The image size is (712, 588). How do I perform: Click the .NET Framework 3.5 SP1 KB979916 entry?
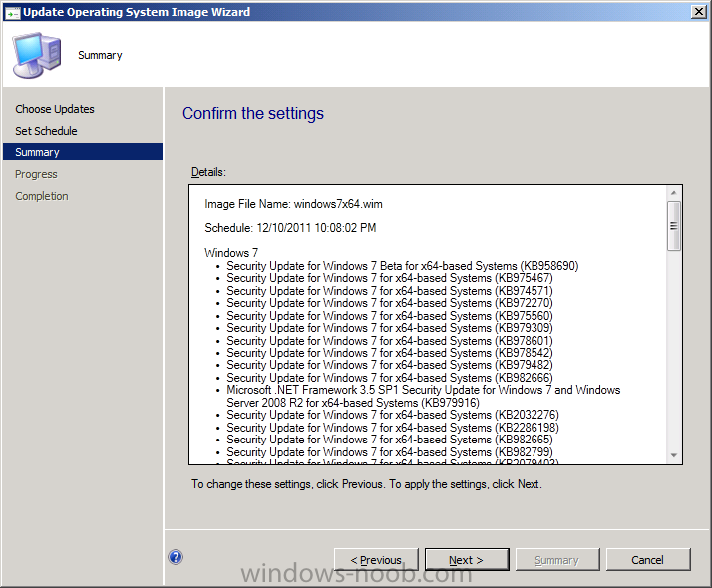click(x=423, y=396)
